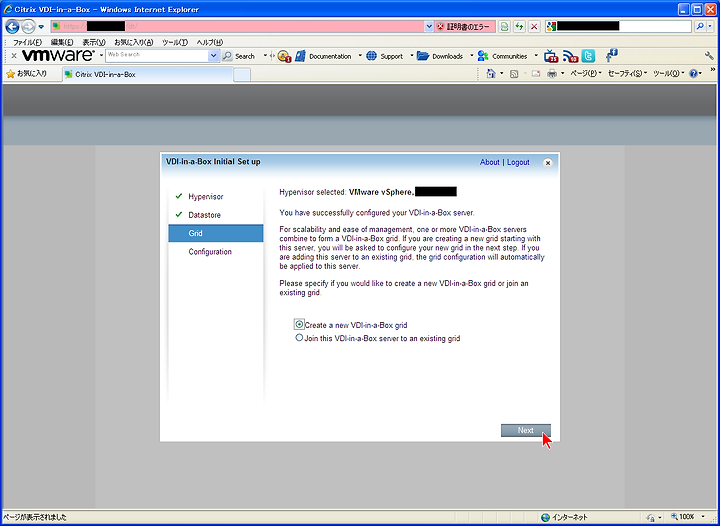
Task: Click the Documentation toolbar button
Action: pos(324,56)
